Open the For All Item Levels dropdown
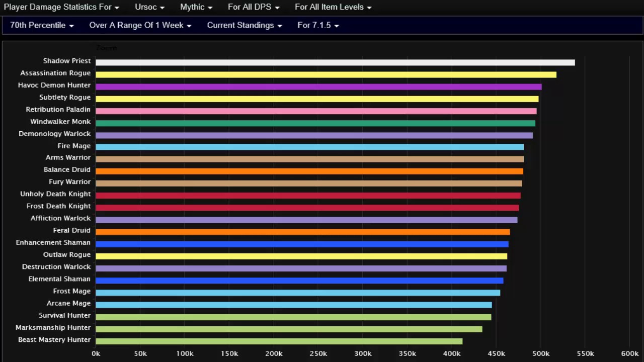Viewport: 644px width, 362px height. (x=333, y=7)
